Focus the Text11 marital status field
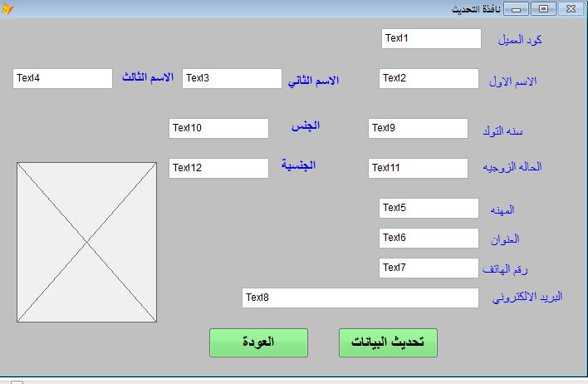 tap(418, 168)
